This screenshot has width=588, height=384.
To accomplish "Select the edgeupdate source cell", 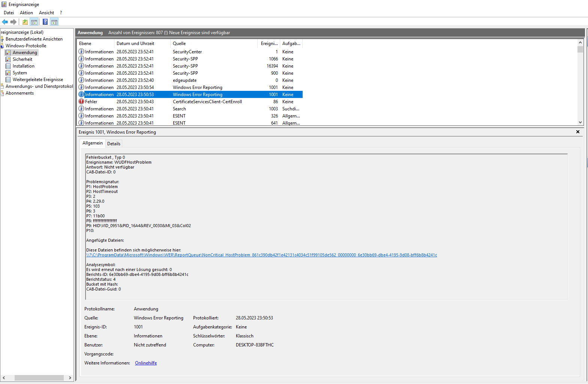I will 184,80.
